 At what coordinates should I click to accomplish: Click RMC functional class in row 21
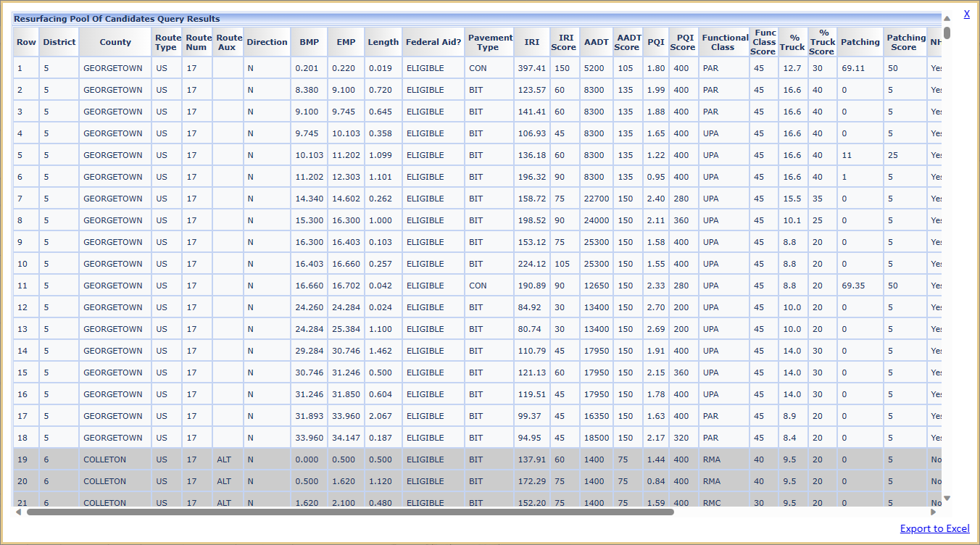click(x=712, y=503)
